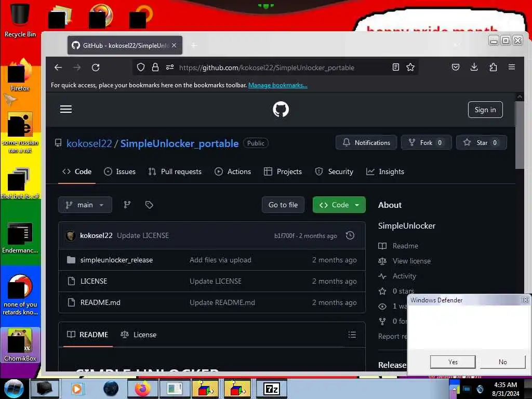Select the README tab in file viewer

click(87, 335)
